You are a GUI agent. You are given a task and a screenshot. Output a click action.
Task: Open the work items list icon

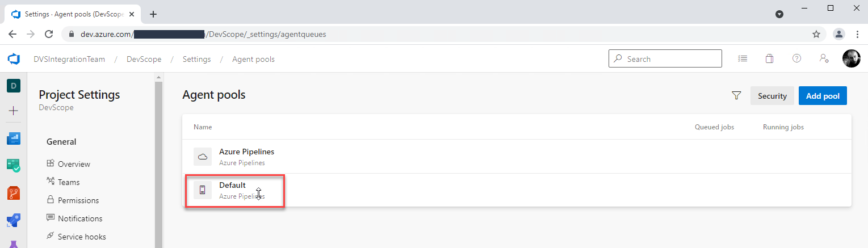click(743, 58)
